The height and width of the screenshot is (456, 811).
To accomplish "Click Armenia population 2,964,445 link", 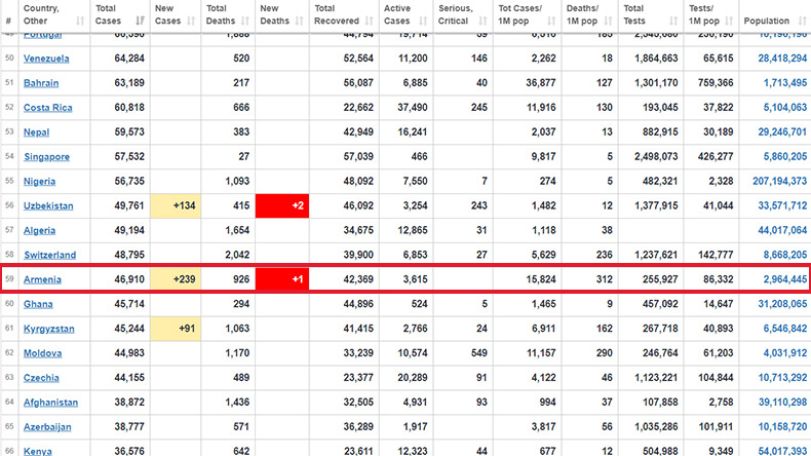I will pos(785,279).
